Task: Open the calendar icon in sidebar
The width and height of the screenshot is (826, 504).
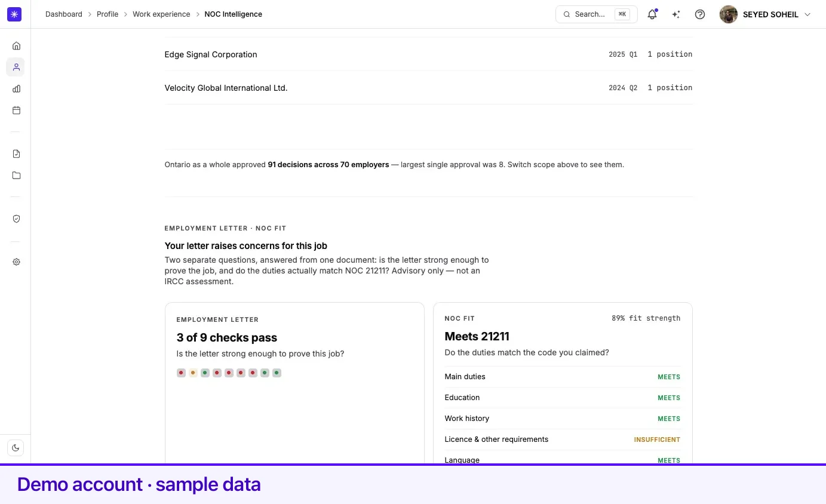Action: (16, 110)
